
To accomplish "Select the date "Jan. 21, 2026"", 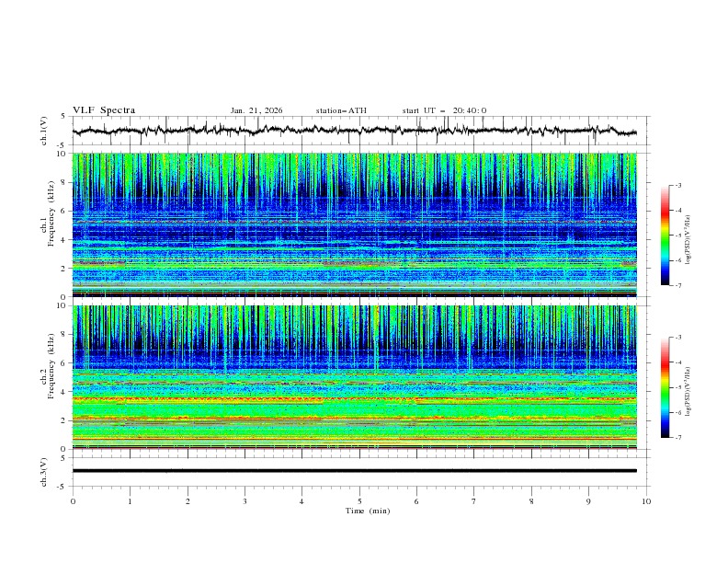I will pos(256,110).
